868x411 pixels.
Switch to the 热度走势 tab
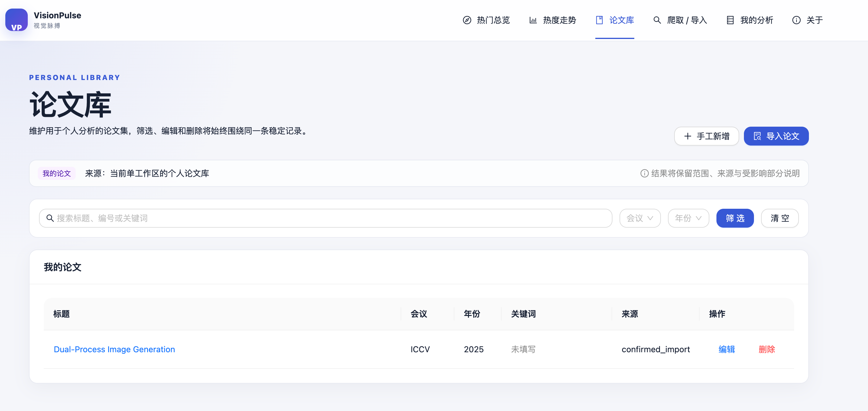[x=552, y=20]
